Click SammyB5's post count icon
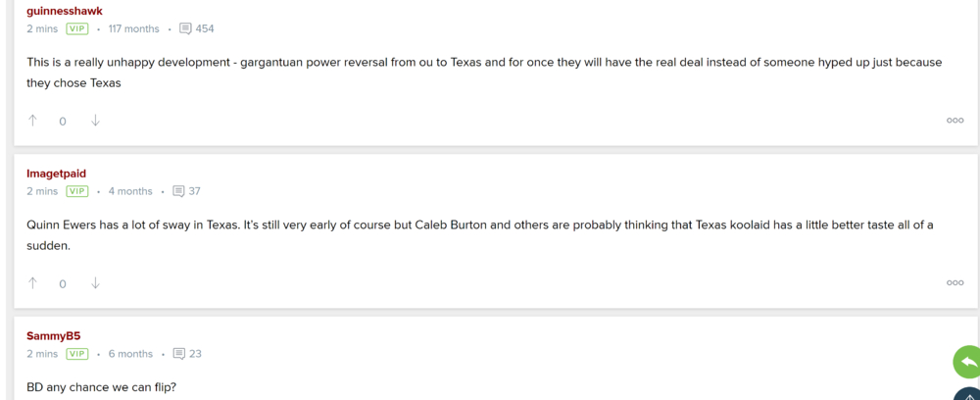This screenshot has width=980, height=400. coord(178,354)
